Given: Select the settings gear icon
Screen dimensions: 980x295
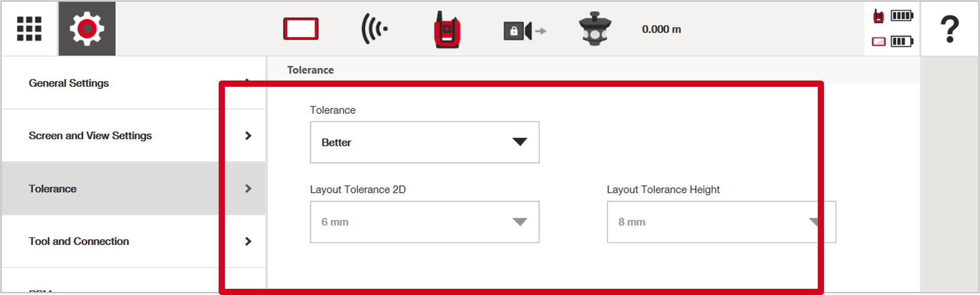Looking at the screenshot, I should [x=87, y=29].
